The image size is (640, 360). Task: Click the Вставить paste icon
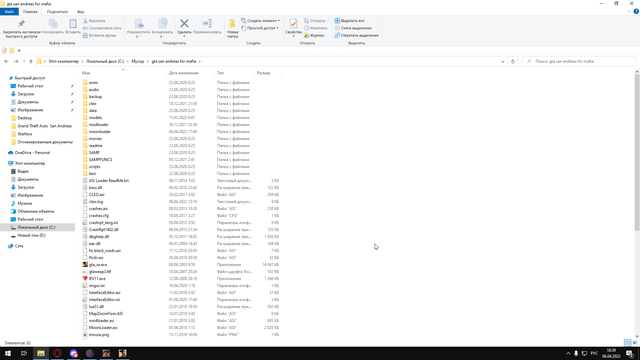click(x=73, y=24)
